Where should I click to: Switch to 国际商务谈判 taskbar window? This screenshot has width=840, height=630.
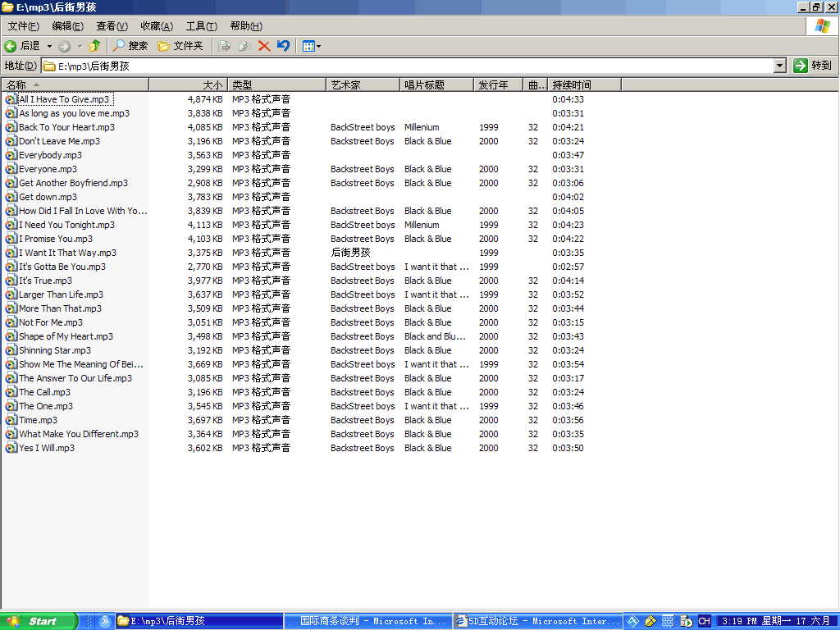(x=367, y=621)
